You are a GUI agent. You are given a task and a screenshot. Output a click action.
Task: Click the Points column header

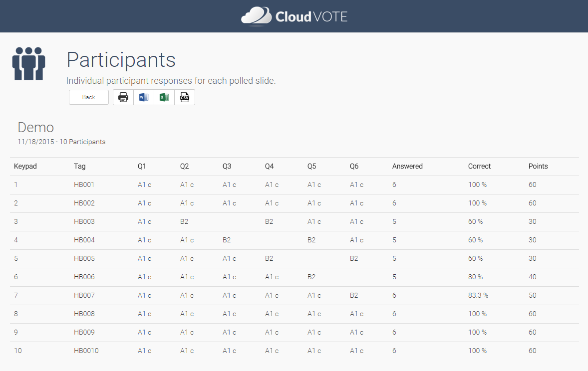pyautogui.click(x=538, y=166)
